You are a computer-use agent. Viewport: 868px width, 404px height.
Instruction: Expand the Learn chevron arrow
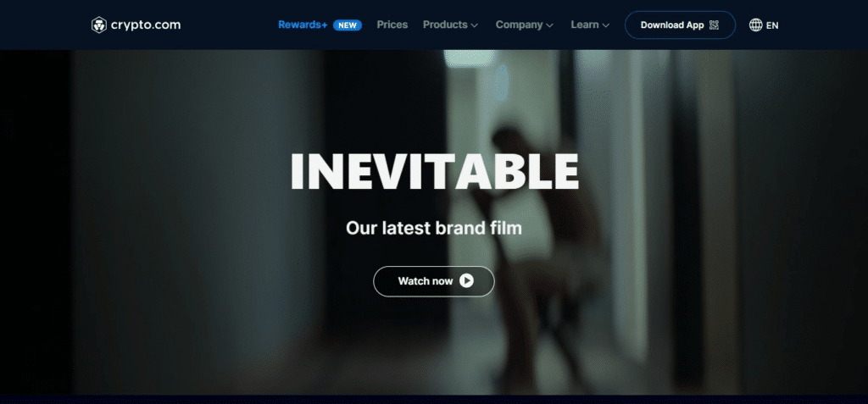pos(605,25)
